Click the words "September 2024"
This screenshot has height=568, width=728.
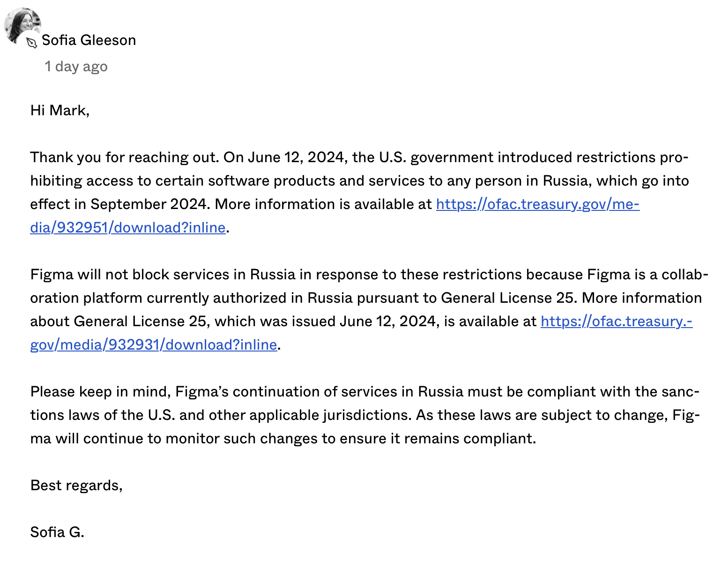pos(149,204)
